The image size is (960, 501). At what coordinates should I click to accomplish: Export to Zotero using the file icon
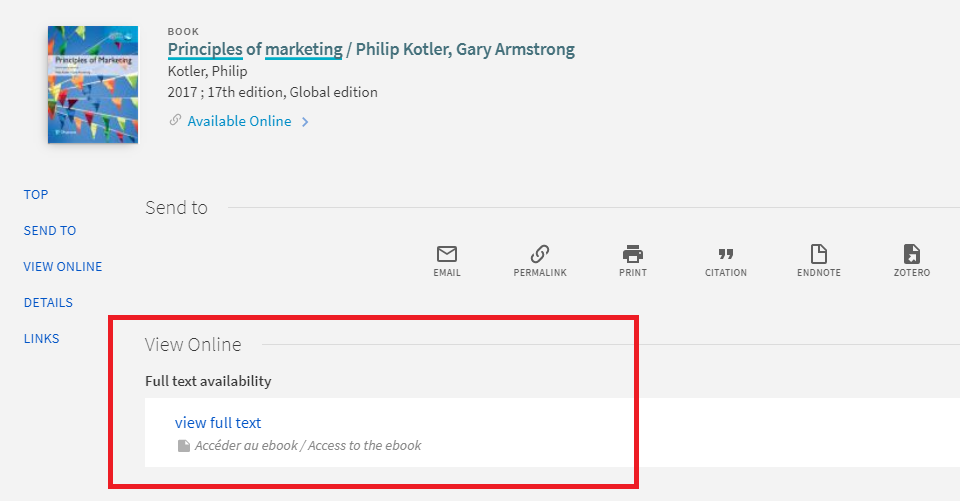click(912, 254)
